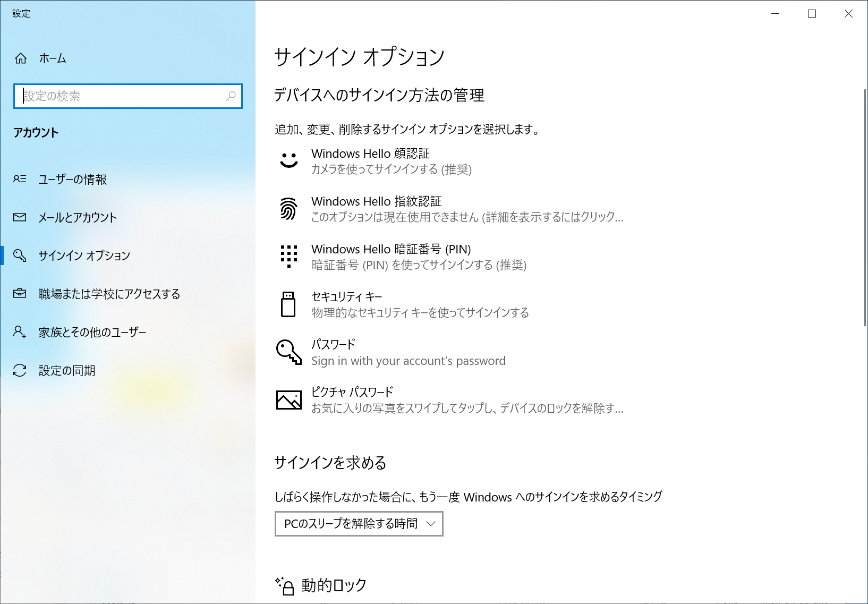Screen dimensions: 868x604
Task: Click the 物理的なセキュリティ キーを使ってサインインする text
Action: tap(420, 313)
